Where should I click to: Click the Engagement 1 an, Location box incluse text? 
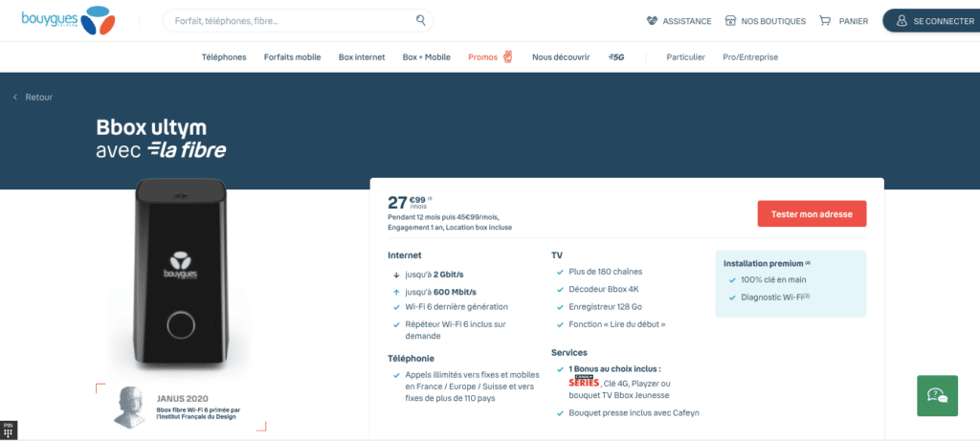tap(450, 228)
